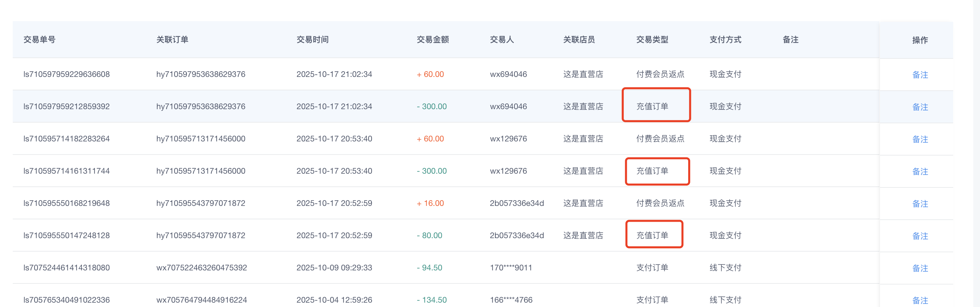Image resolution: width=980 pixels, height=307 pixels.
Task: Click the + 16.00 amount cell
Action: click(x=430, y=204)
